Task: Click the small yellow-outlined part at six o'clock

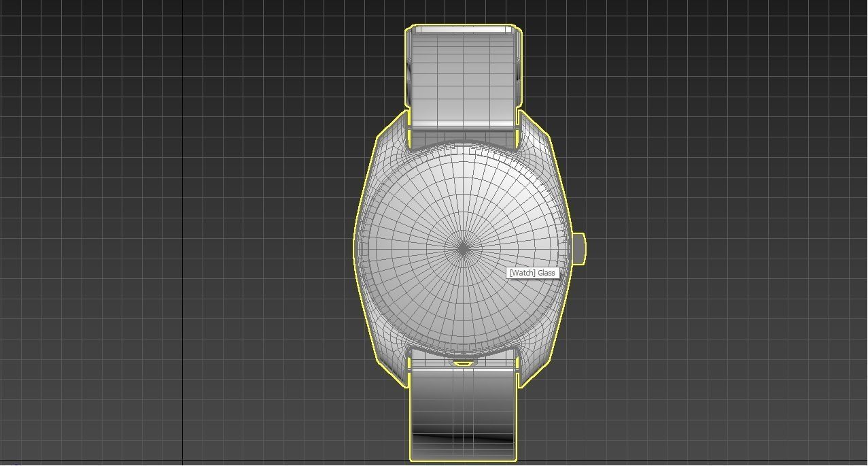Action: [463, 364]
